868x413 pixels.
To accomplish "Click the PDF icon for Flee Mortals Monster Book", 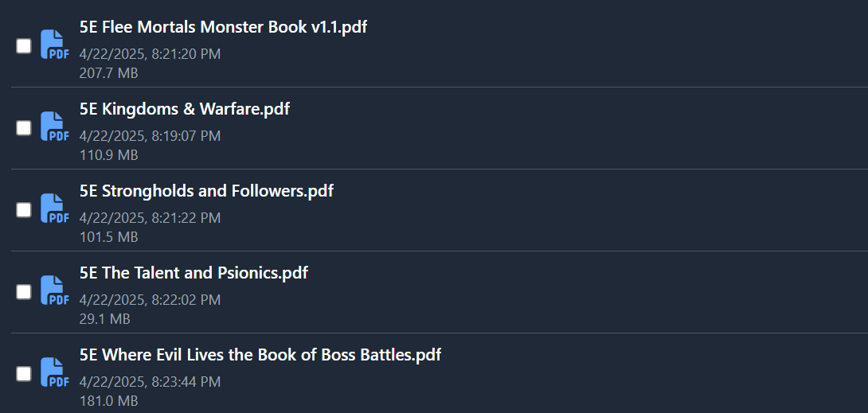I will [55, 45].
